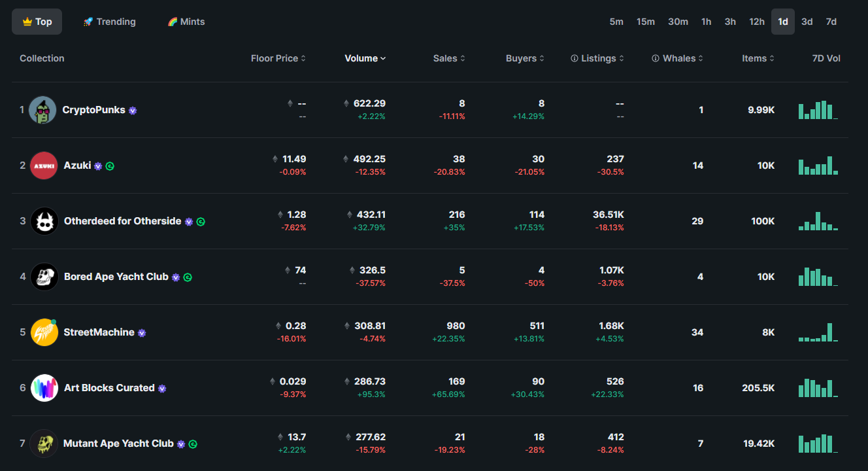Screen dimensions: 868x471
Task: Click the Mutant Ape Yacht Club logo
Action: (44, 444)
